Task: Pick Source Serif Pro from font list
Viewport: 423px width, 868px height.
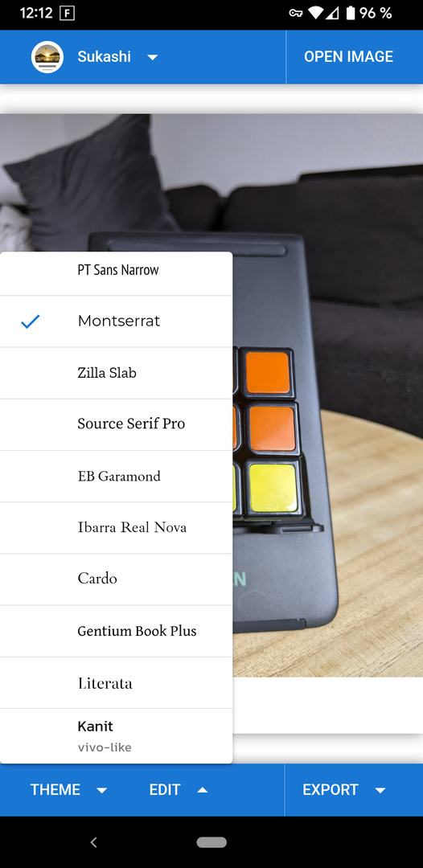Action: tap(117, 424)
